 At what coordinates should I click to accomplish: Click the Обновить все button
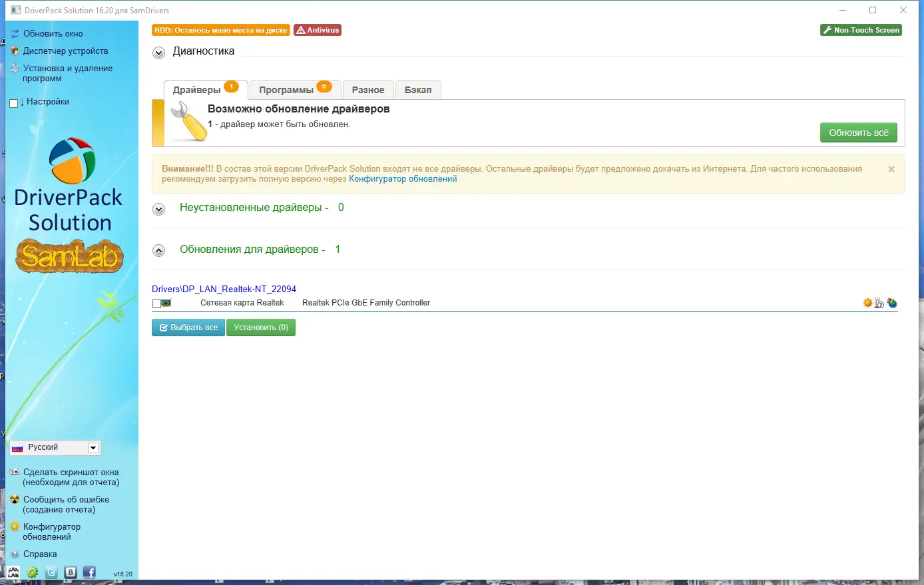(859, 132)
